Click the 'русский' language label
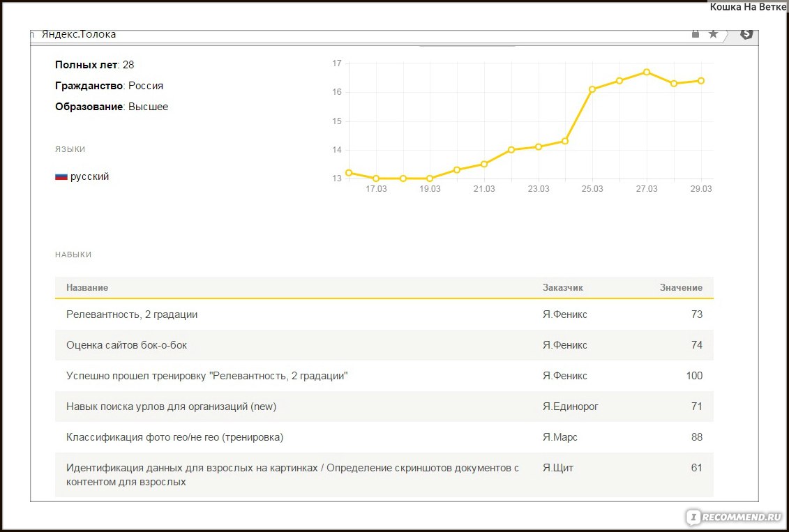This screenshot has height=532, width=789. (89, 177)
